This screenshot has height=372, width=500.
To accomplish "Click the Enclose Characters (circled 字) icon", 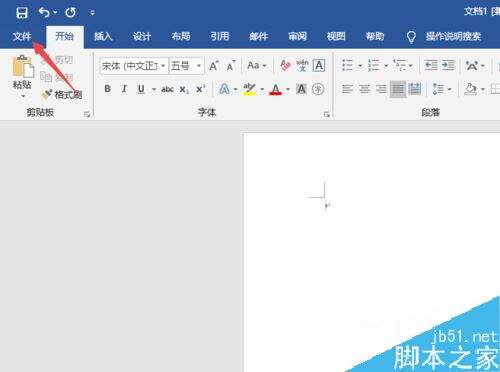I will click(318, 89).
